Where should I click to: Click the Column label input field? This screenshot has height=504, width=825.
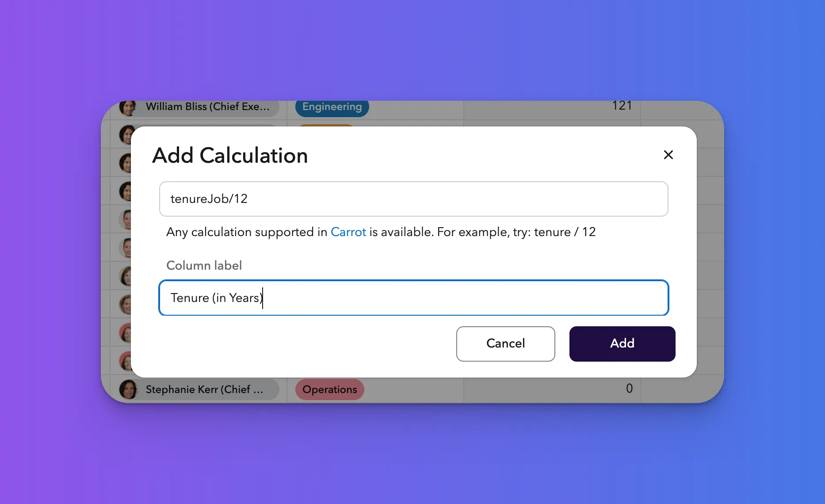(413, 298)
